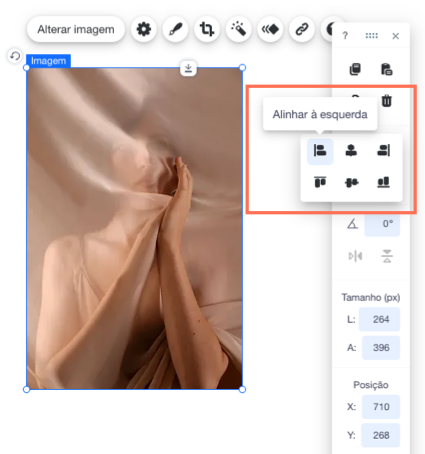The image size is (425, 454).
Task: Open the animation icon
Action: (x=270, y=30)
